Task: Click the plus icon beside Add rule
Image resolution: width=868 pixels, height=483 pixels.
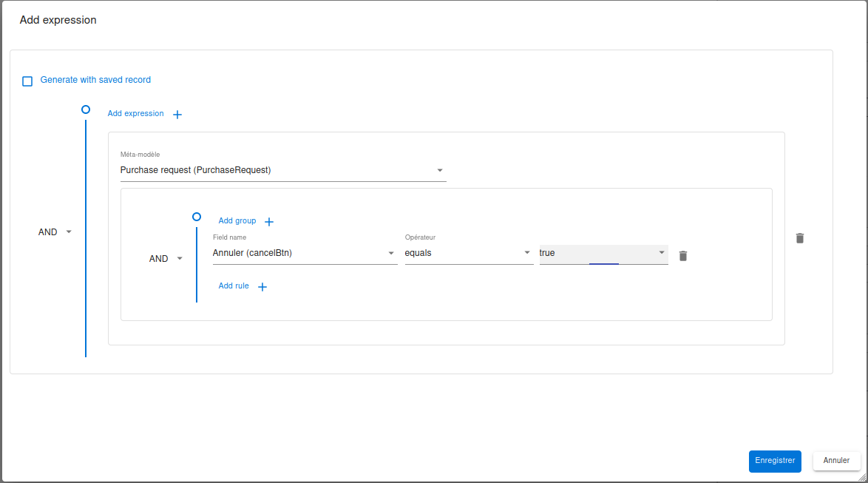Action: pos(262,287)
